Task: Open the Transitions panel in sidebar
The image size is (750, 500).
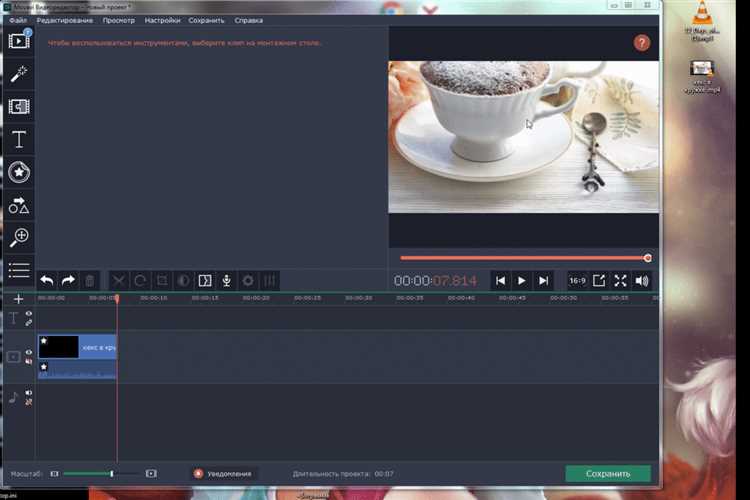Action: pyautogui.click(x=18, y=106)
